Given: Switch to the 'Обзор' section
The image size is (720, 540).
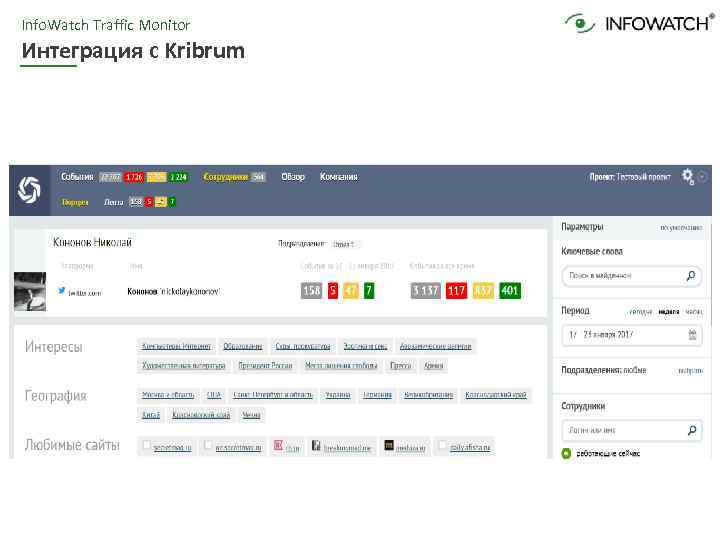Looking at the screenshot, I should [293, 177].
